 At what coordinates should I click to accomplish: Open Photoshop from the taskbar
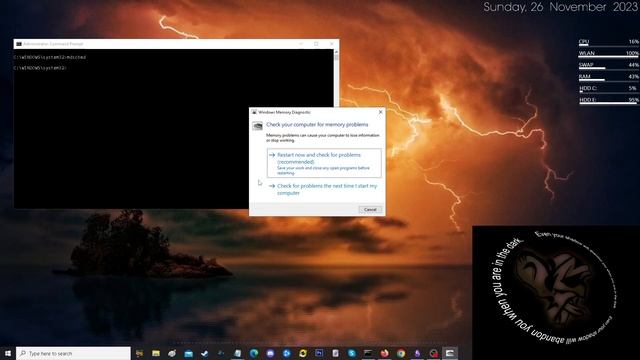(x=319, y=353)
